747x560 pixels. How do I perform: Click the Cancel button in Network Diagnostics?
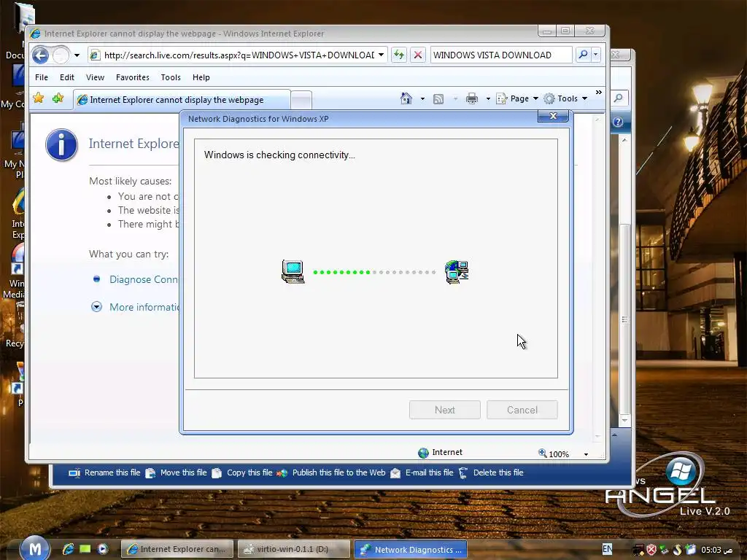(x=522, y=410)
